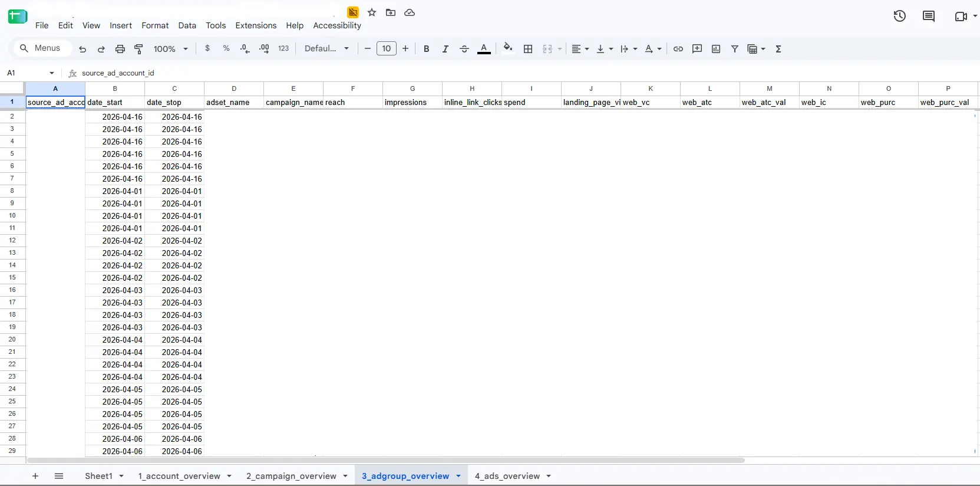Open the Format menu
The image size is (980, 486).
(x=155, y=25)
